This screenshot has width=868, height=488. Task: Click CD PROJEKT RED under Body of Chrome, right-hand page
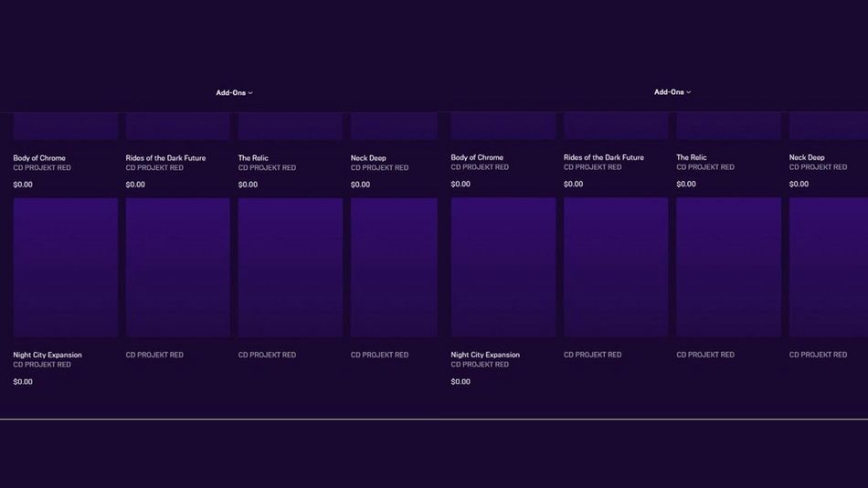point(480,167)
